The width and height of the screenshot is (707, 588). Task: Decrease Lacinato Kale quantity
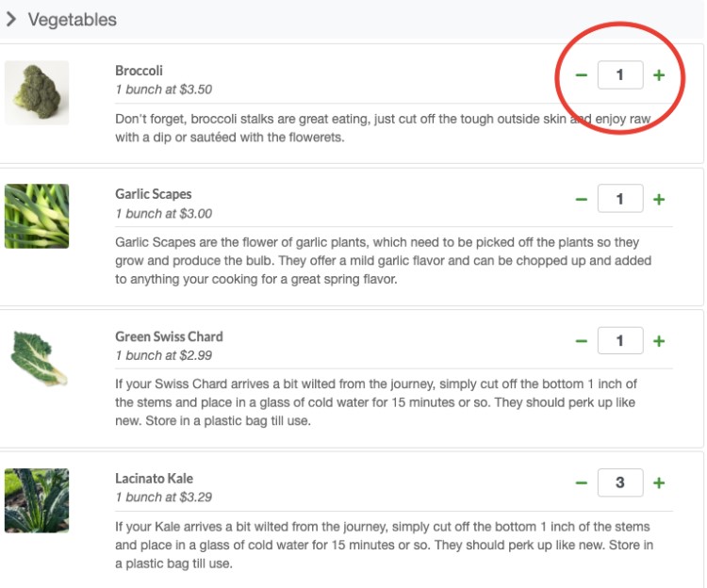point(582,483)
